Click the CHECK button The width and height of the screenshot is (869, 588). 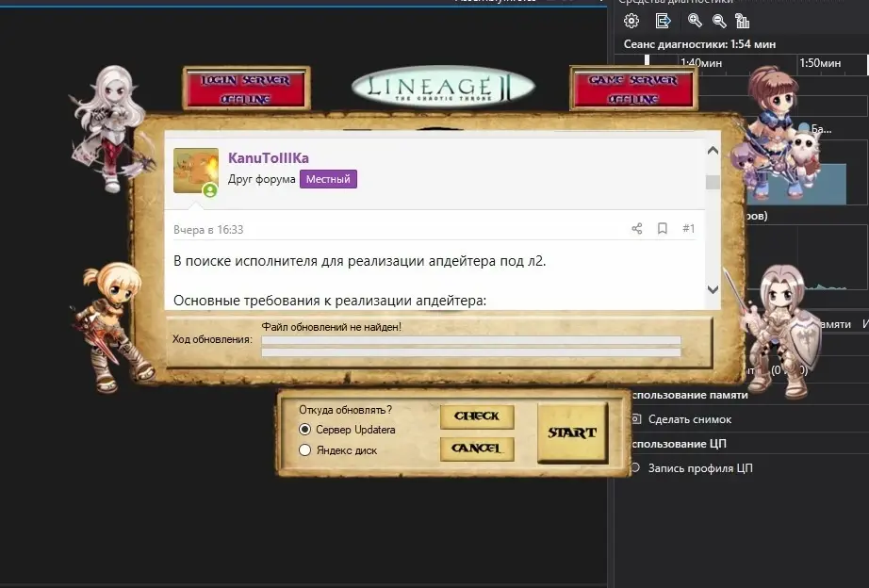[477, 416]
